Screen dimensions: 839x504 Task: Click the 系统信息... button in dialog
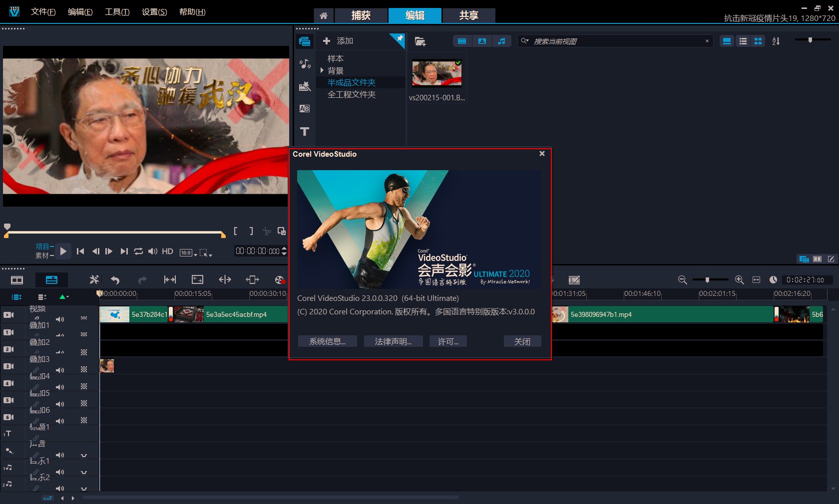click(x=328, y=341)
